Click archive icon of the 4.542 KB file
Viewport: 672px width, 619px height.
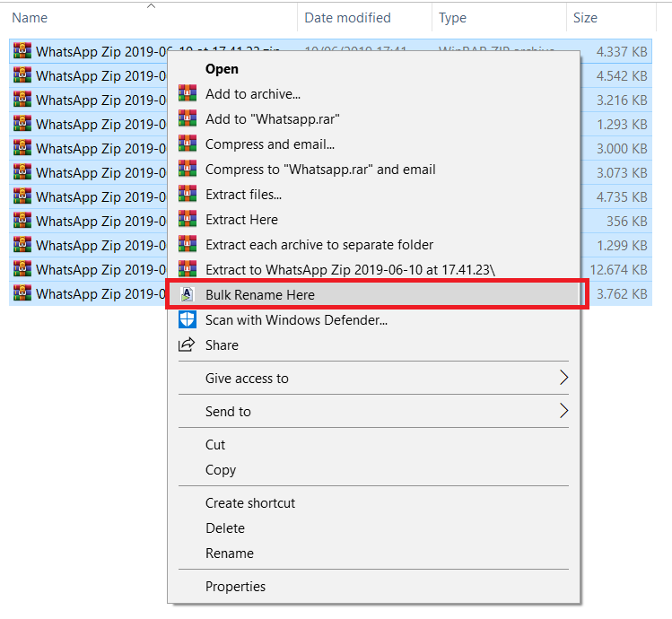(x=22, y=75)
